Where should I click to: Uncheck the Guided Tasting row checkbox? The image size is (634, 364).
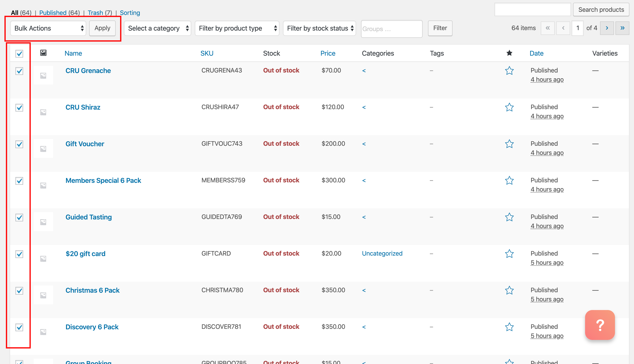click(19, 218)
